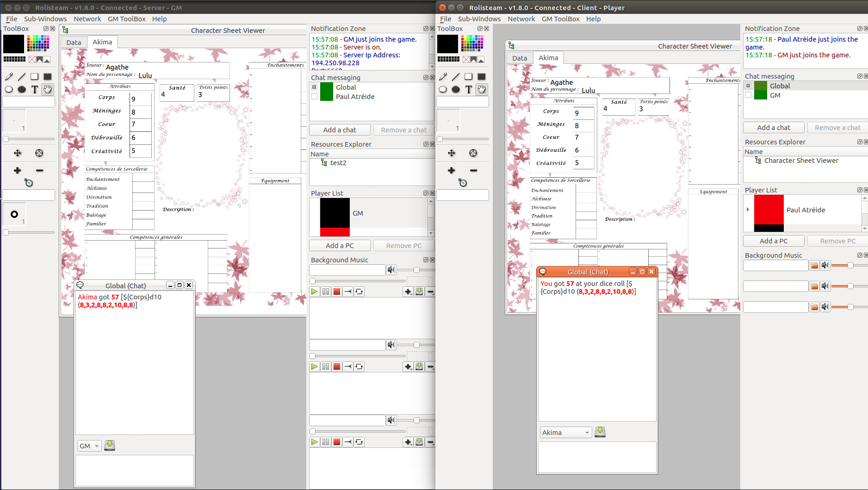
Task: Switch to Data tab in the Player window
Action: (519, 58)
